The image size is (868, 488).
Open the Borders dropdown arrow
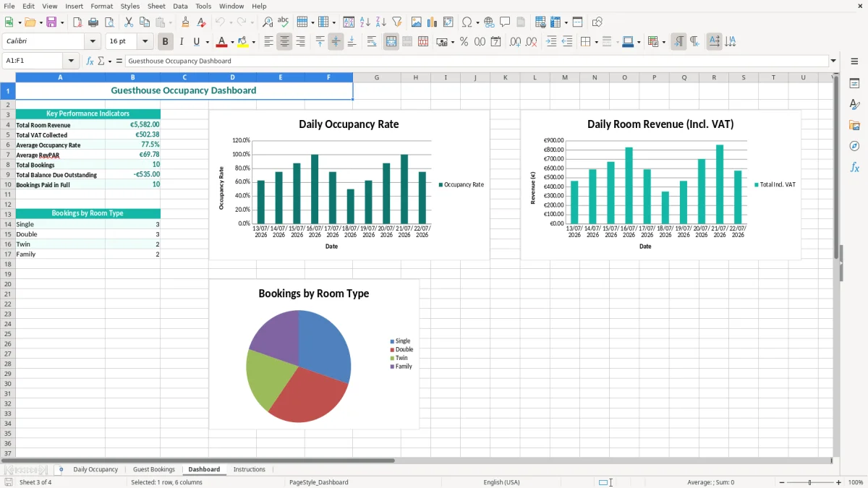point(596,42)
